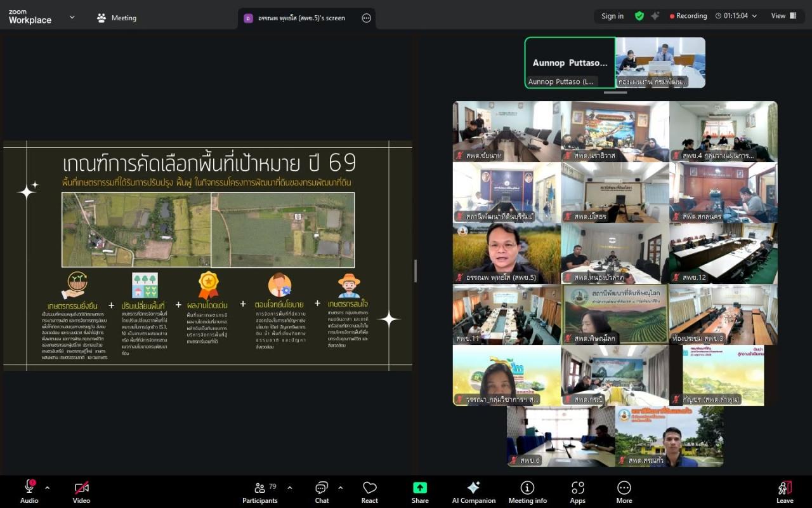This screenshot has height=508, width=812.
Task: Click the muted mic icon on สพด.ชัยนาท tile
Action: 459,156
